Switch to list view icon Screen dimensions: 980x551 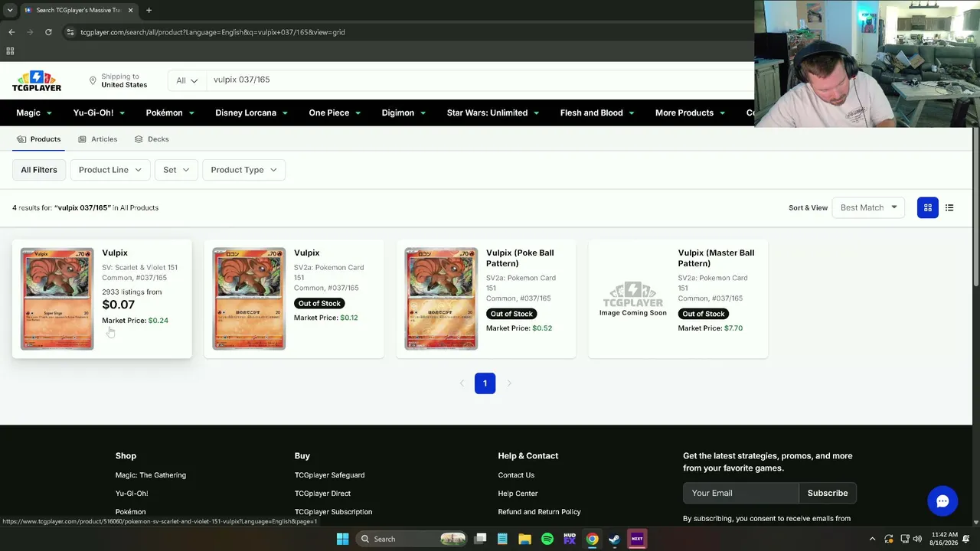pos(949,207)
